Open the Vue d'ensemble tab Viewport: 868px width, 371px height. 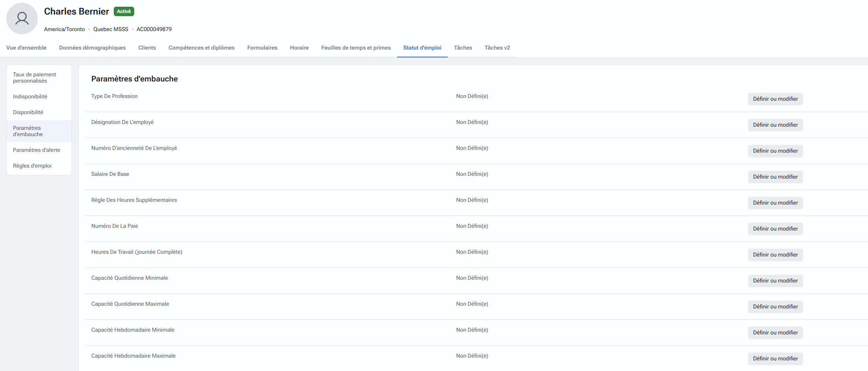point(26,48)
